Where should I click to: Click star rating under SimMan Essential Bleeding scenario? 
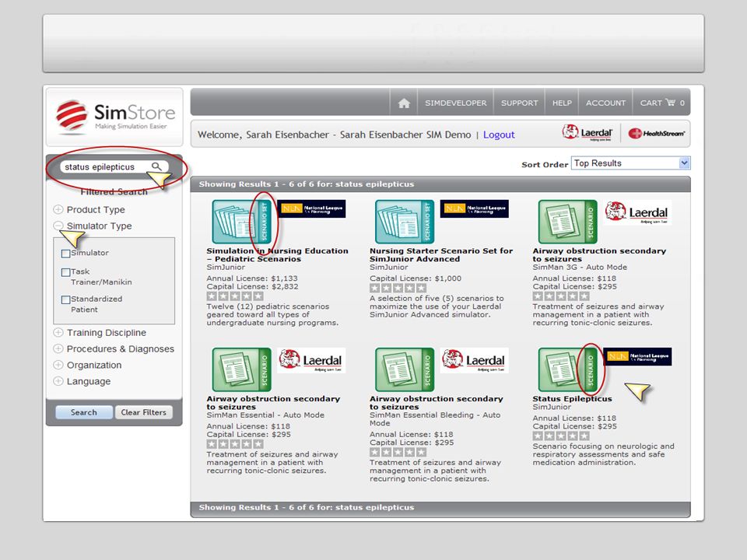(x=398, y=452)
